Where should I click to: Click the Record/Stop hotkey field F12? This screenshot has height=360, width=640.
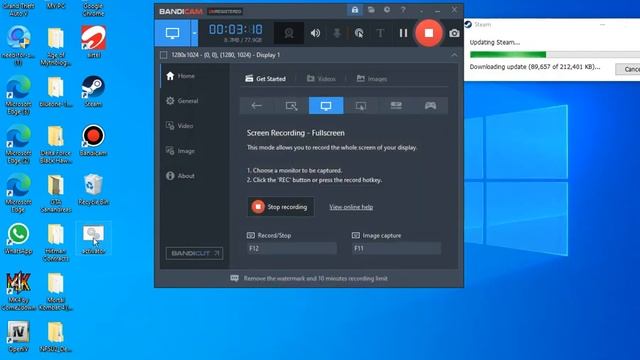[292, 248]
